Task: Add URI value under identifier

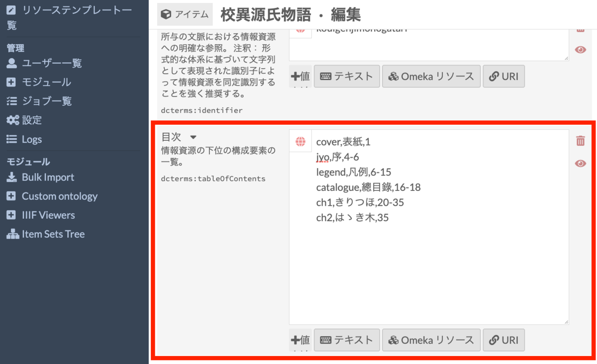Action: [503, 77]
